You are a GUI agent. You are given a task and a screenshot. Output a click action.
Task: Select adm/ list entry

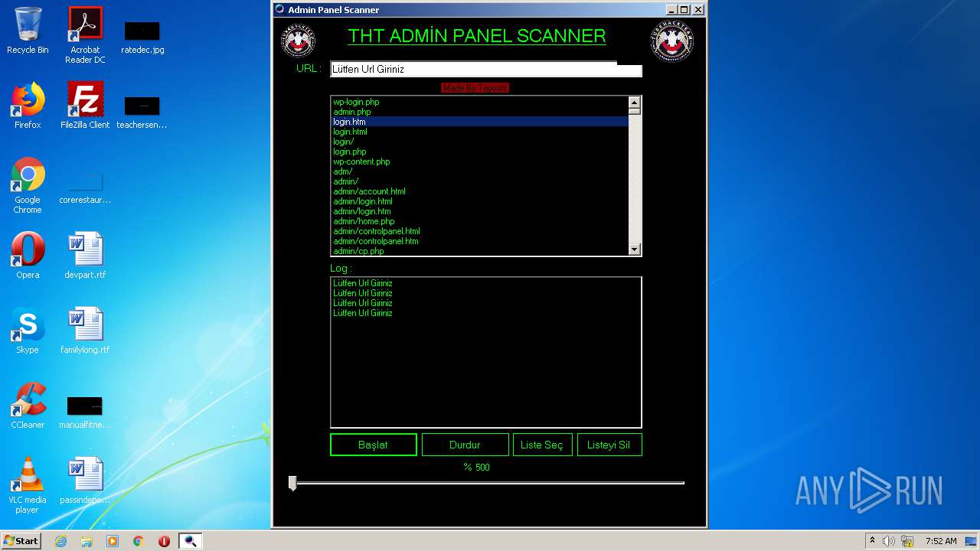coord(479,171)
